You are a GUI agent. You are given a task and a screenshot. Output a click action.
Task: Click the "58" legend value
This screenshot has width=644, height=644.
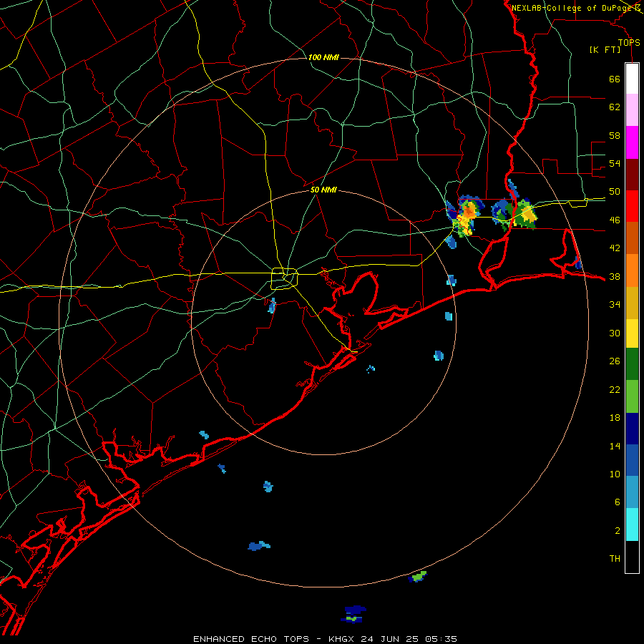coord(615,135)
